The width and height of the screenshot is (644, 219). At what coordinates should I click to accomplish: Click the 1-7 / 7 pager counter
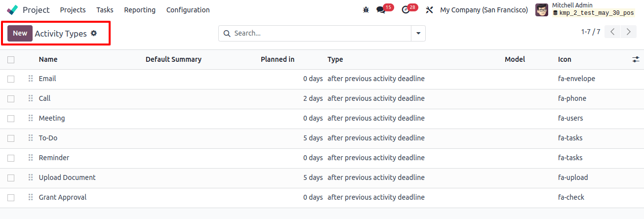(591, 32)
